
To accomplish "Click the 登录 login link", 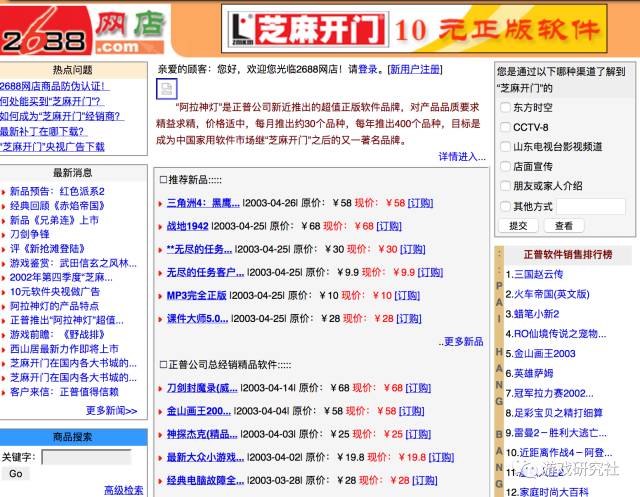I will tap(368, 69).
